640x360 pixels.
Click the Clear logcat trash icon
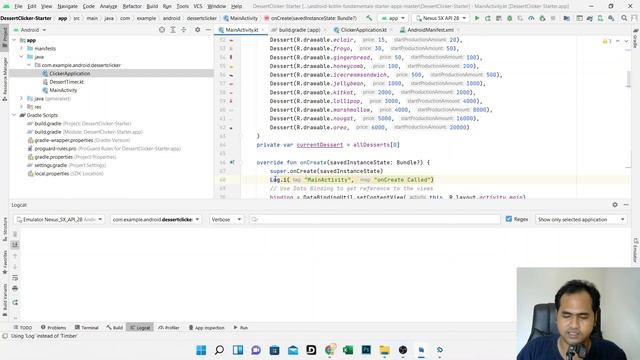[15, 234]
